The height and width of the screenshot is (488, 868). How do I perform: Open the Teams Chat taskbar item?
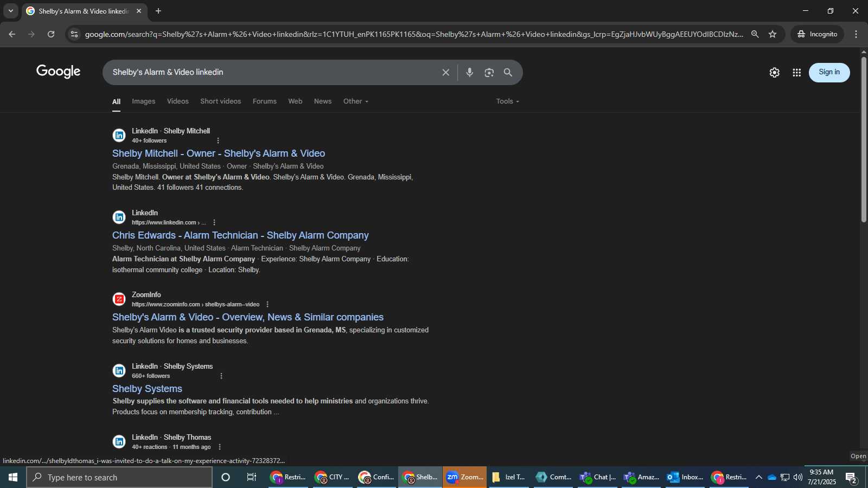[597, 477]
